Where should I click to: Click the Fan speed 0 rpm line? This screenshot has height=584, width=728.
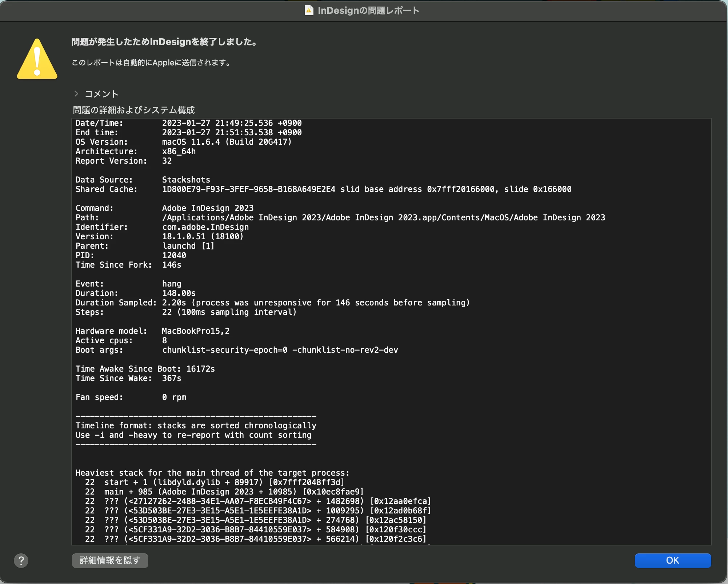coord(131,397)
